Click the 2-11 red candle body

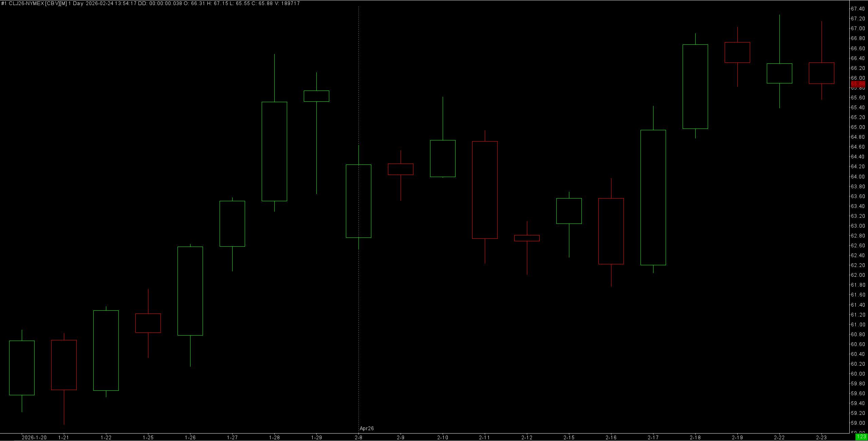click(x=485, y=190)
